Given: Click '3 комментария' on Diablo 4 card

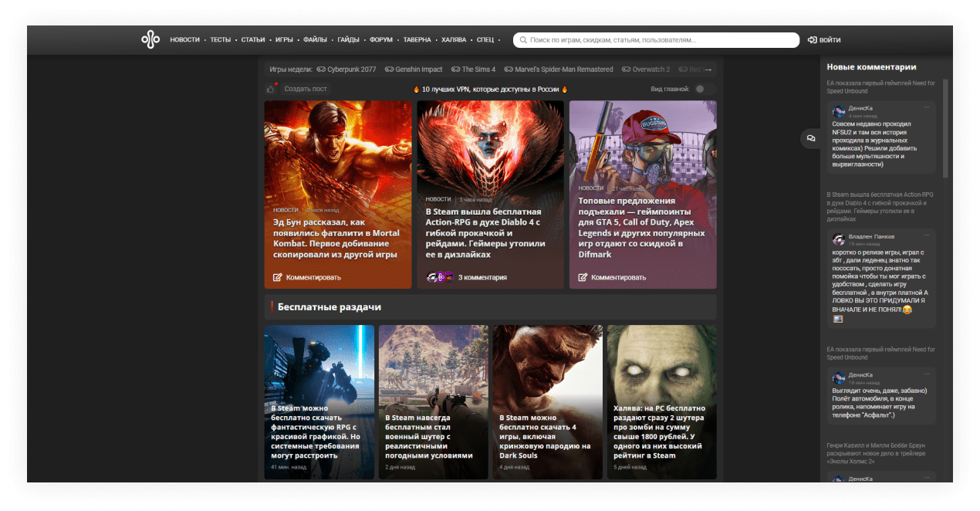Looking at the screenshot, I should click(x=482, y=277).
